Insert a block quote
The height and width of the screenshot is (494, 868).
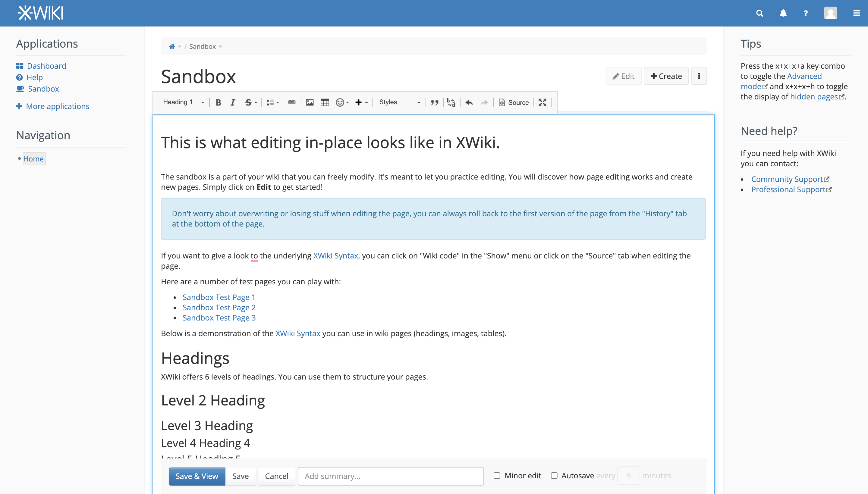coord(435,102)
